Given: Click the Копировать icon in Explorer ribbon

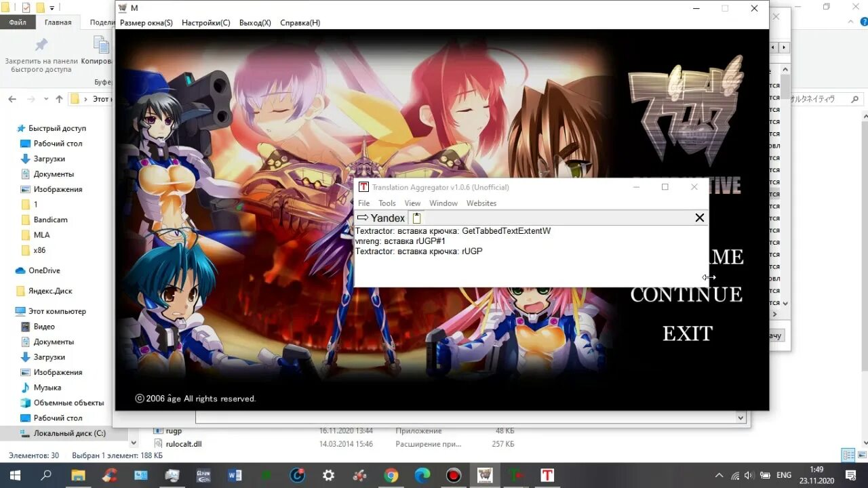Looking at the screenshot, I should (102, 45).
